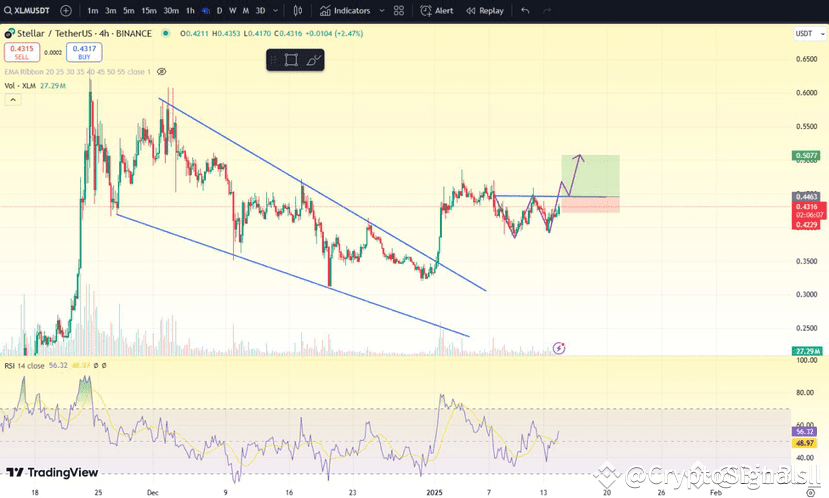The image size is (829, 498).
Task: Create an Alert from the toolbar
Action: pos(437,11)
